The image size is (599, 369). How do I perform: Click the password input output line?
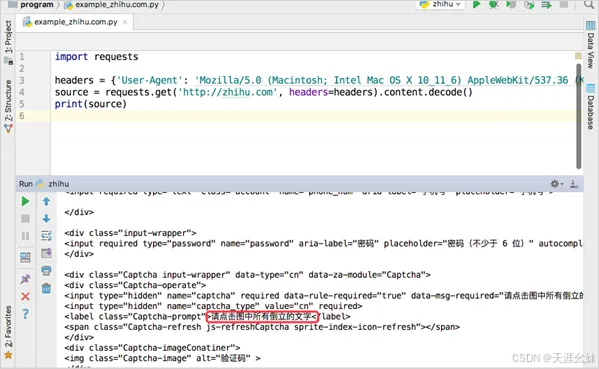click(x=323, y=243)
